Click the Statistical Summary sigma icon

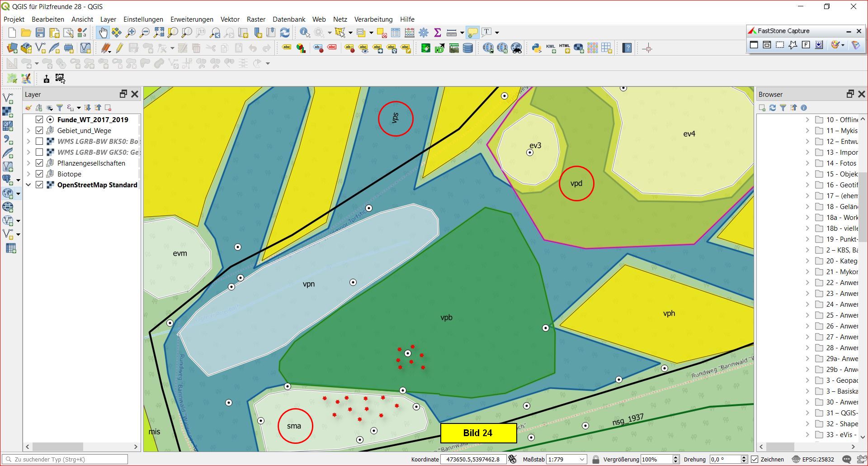tap(437, 33)
